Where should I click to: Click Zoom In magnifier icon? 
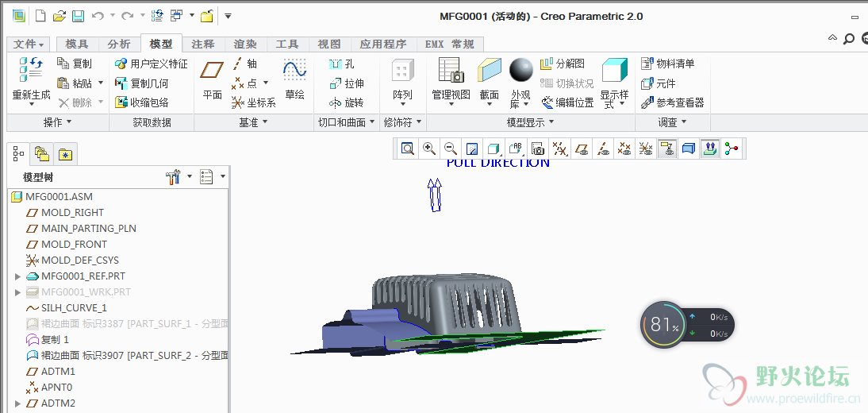(x=429, y=149)
